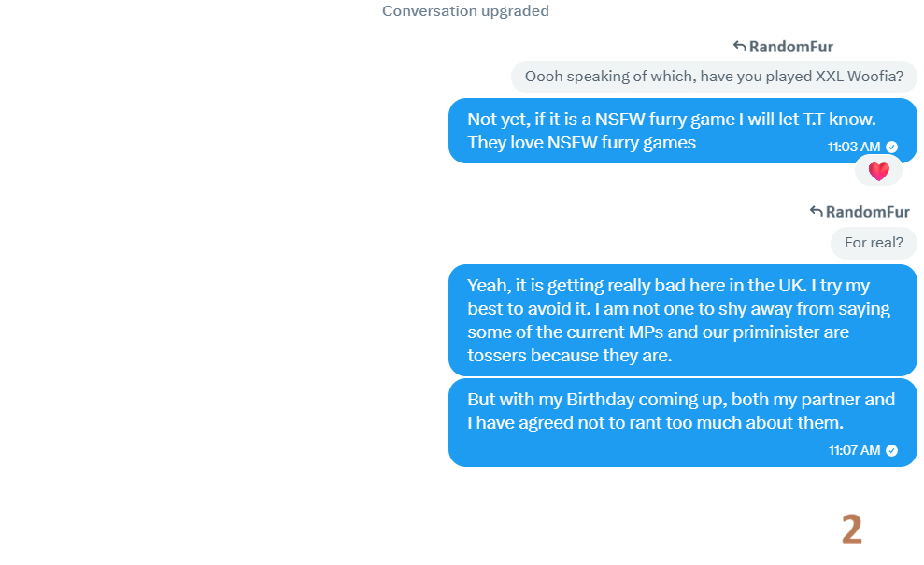Click the 11:03 AM timestamp
The width and height of the screenshot is (924, 565).
[854, 147]
